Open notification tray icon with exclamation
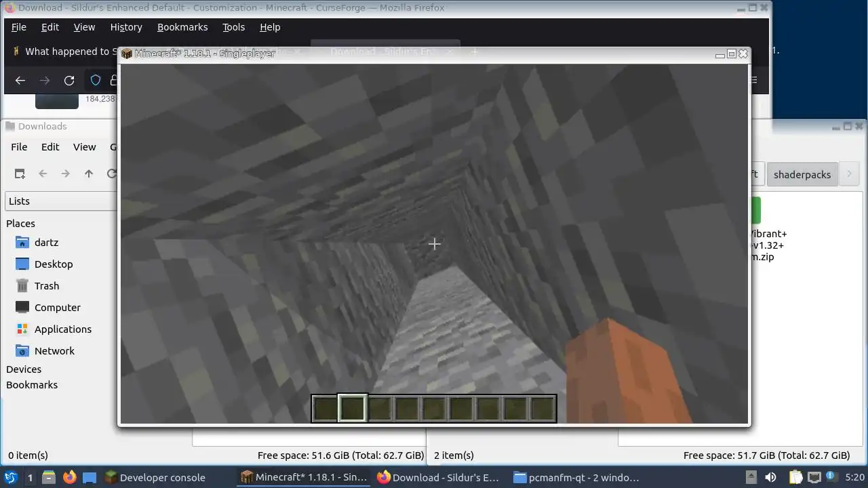This screenshot has height=488, width=868. [x=830, y=476]
